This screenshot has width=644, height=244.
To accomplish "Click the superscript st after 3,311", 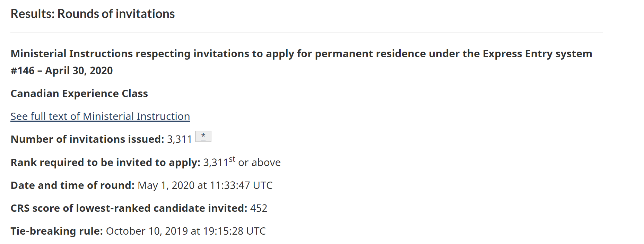I will coord(232,159).
